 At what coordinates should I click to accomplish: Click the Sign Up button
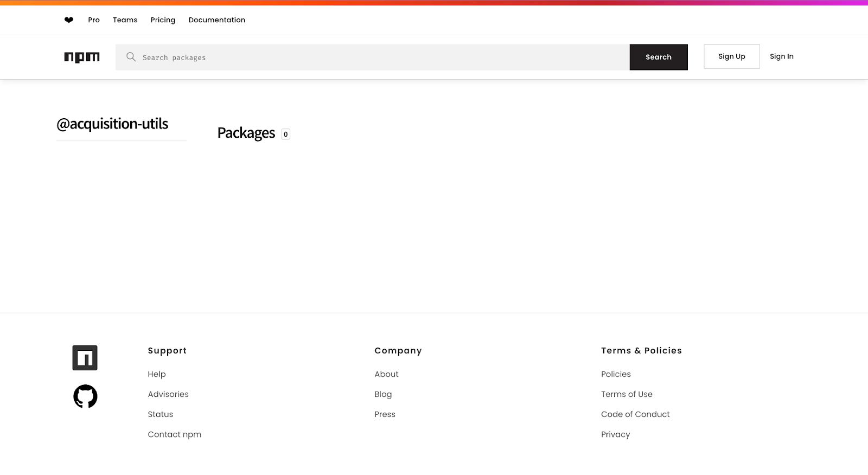pyautogui.click(x=731, y=56)
